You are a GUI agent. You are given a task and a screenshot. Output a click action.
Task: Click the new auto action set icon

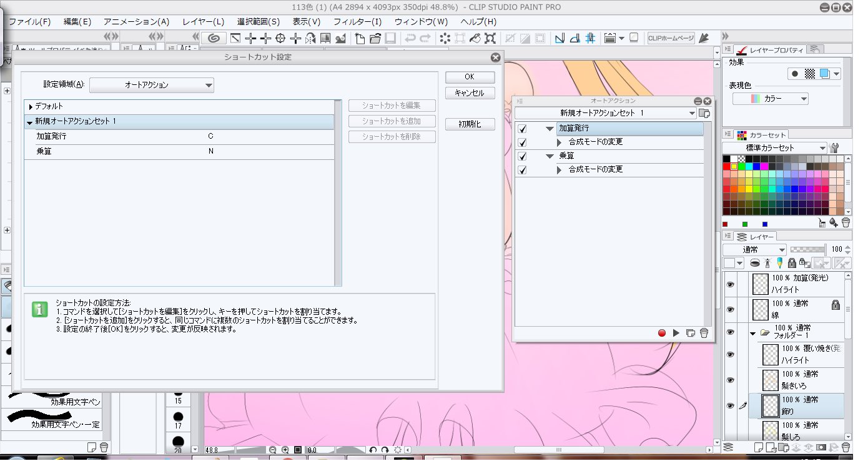[x=704, y=114]
